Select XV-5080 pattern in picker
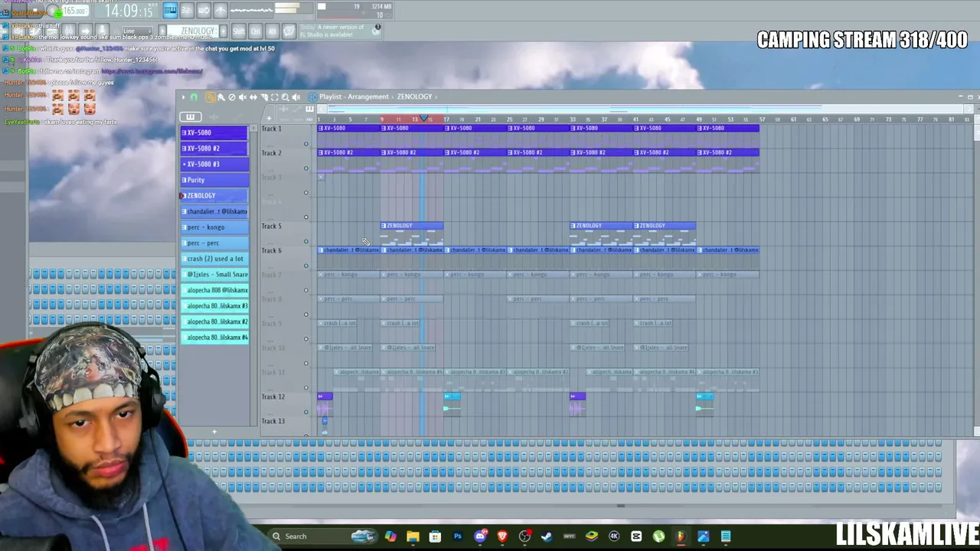 [214, 132]
